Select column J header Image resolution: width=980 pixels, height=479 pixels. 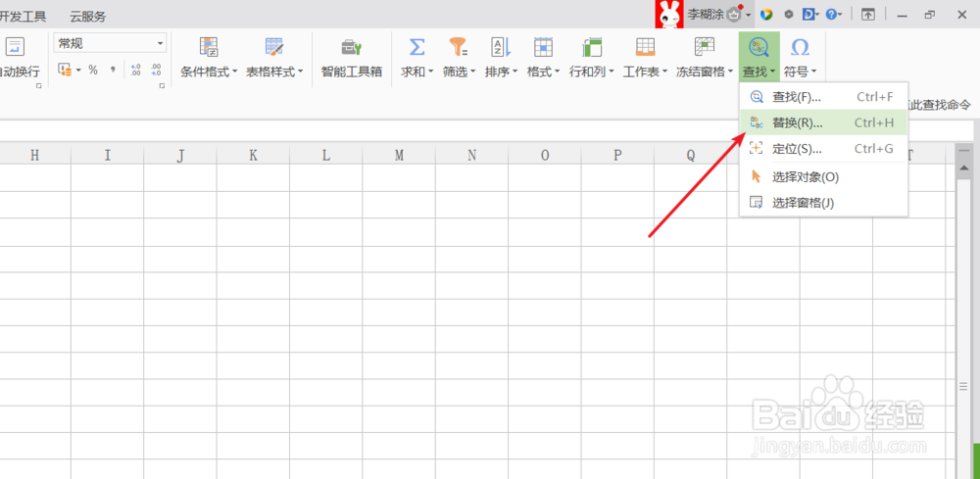[x=180, y=156]
